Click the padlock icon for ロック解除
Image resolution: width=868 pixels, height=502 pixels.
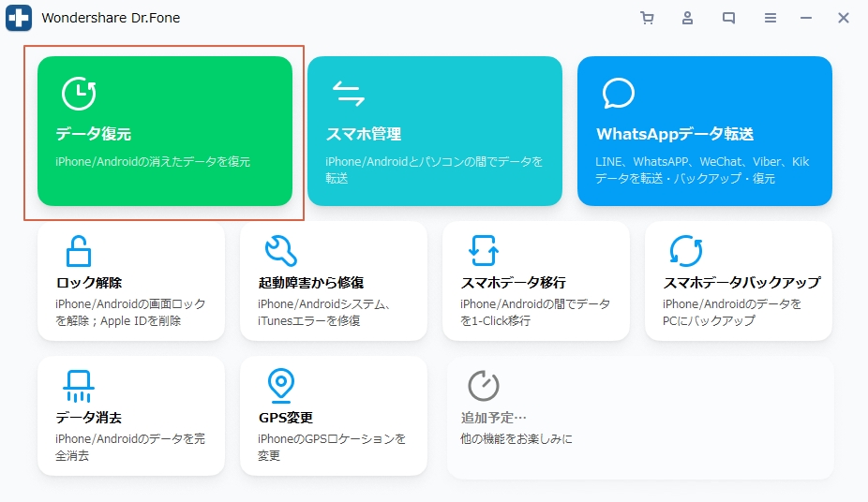click(x=79, y=251)
